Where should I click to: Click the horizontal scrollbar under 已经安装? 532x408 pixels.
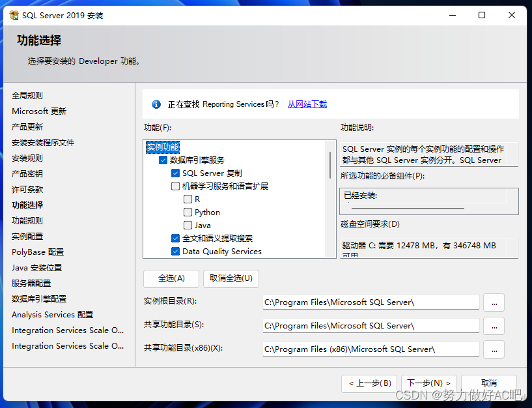[x=408, y=209]
